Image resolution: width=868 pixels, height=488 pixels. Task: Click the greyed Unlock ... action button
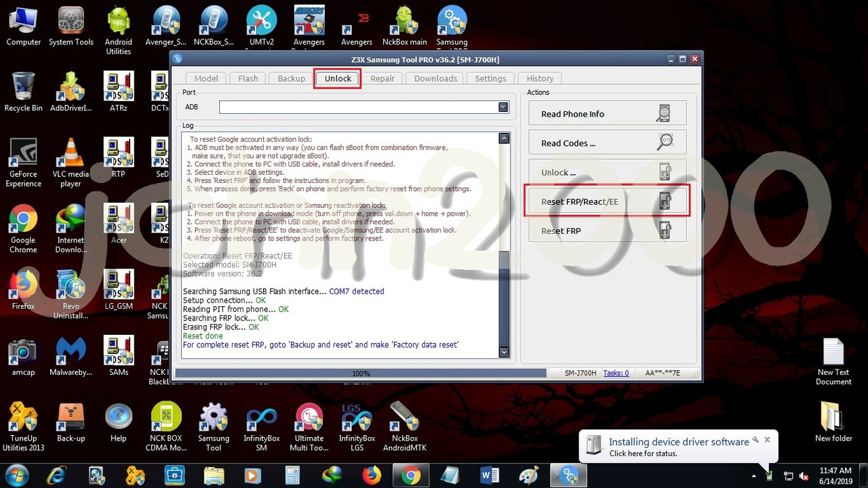pos(608,172)
